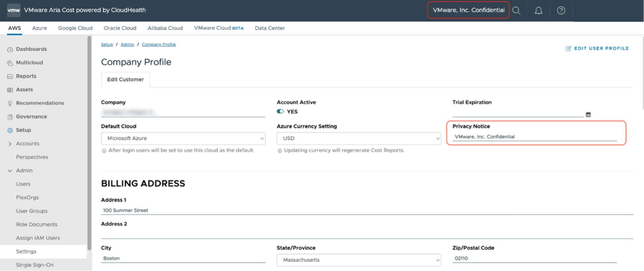
Task: Click the Edit User Profile pencil icon
Action: (568, 48)
